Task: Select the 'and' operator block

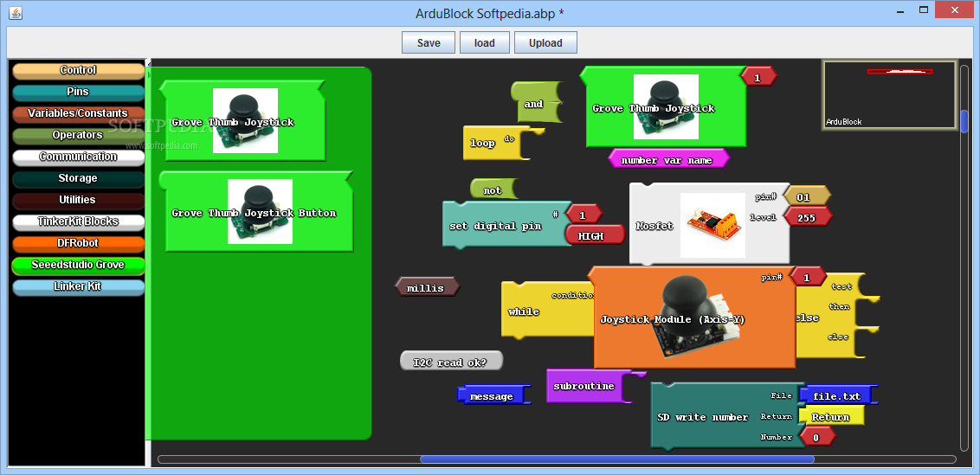Action: click(536, 104)
